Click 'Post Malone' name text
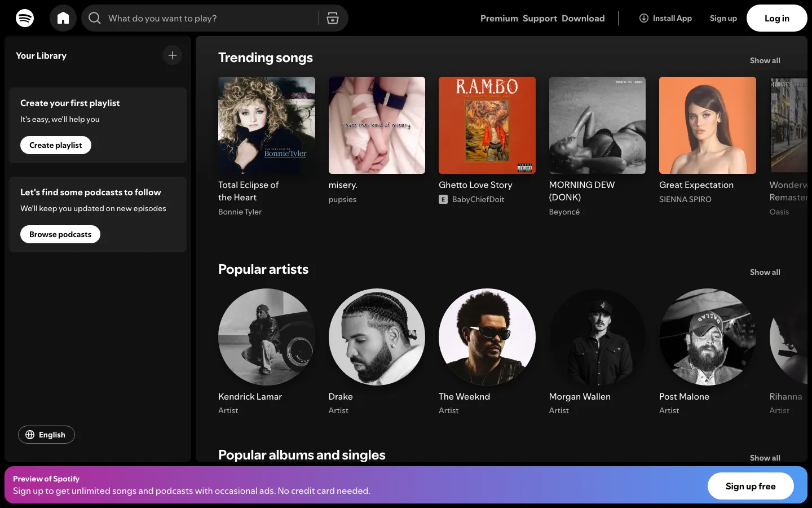 tap(684, 396)
